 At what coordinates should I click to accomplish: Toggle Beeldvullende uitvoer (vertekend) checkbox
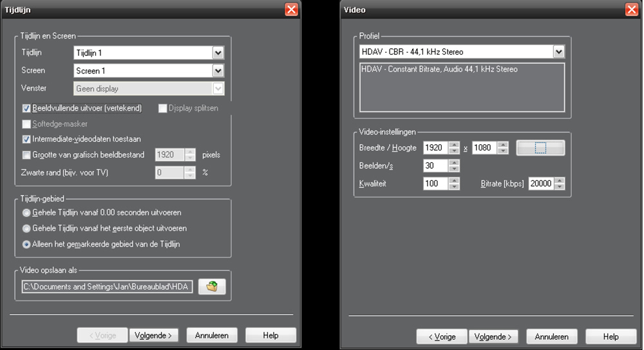[x=26, y=108]
